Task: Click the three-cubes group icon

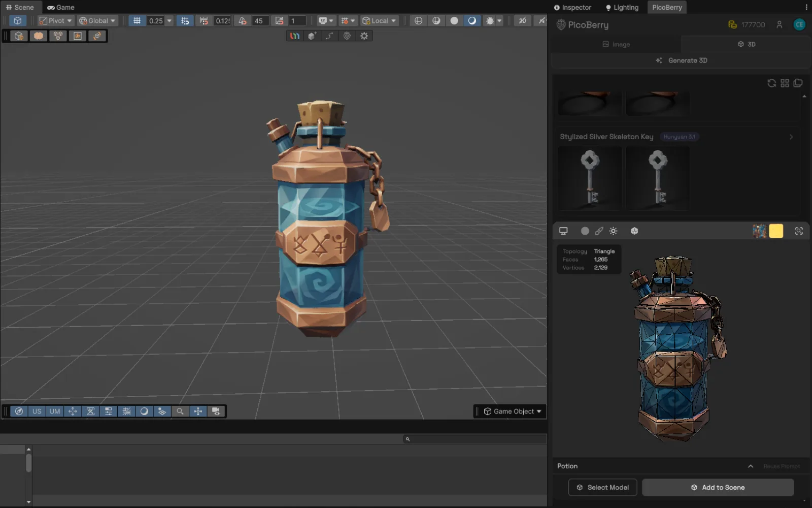Action: pyautogui.click(x=58, y=36)
